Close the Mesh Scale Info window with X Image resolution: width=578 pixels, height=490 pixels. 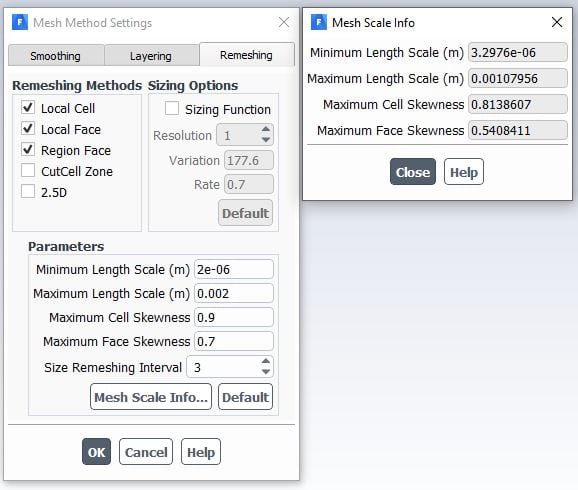pos(557,22)
